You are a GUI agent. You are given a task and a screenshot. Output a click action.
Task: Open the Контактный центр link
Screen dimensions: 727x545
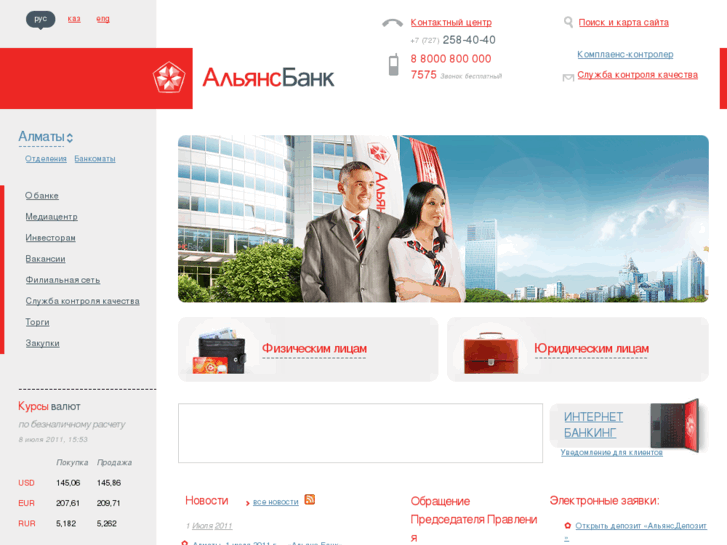pyautogui.click(x=451, y=22)
